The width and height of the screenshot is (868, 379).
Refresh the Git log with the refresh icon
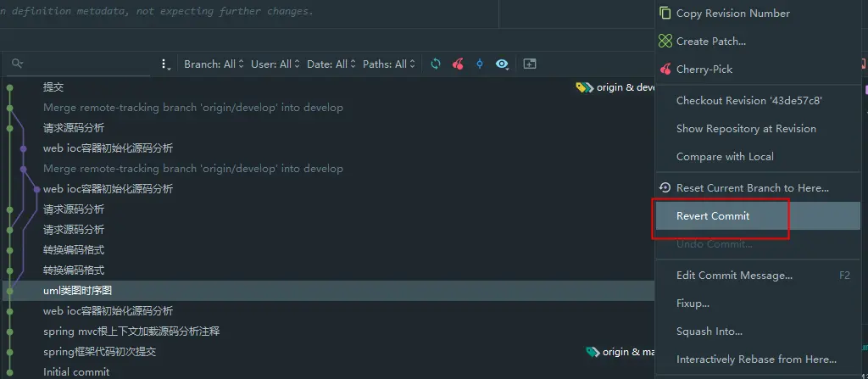(x=436, y=64)
